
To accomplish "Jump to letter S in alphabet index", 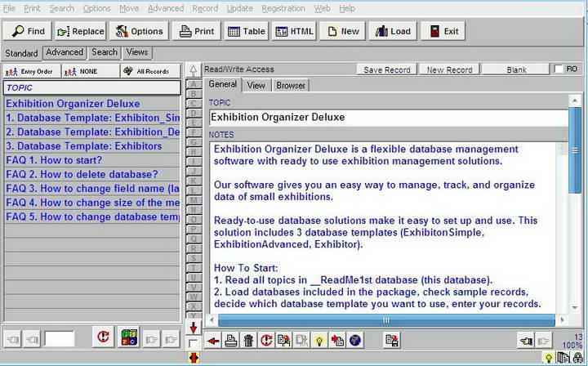I will point(194,258).
